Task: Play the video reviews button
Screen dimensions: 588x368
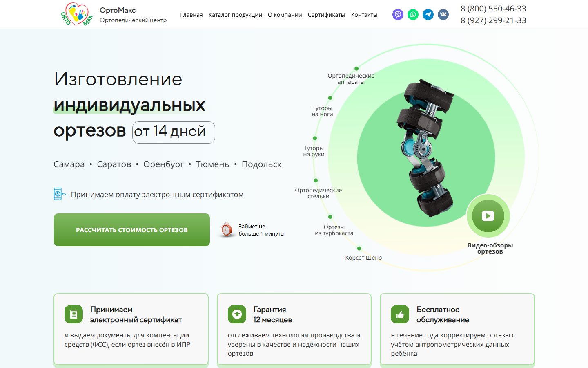Action: [x=488, y=215]
